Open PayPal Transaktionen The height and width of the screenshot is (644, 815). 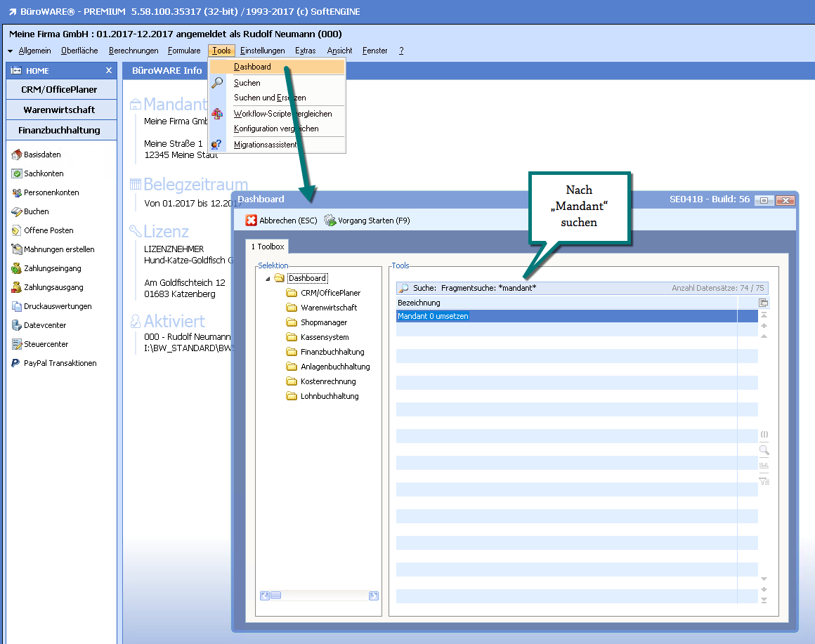tap(60, 363)
